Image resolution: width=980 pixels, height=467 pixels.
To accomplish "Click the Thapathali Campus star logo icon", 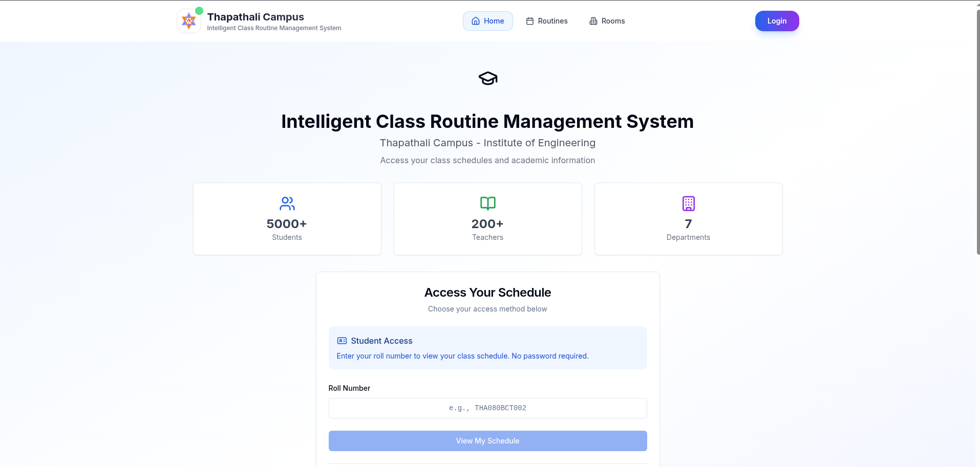I will point(188,21).
